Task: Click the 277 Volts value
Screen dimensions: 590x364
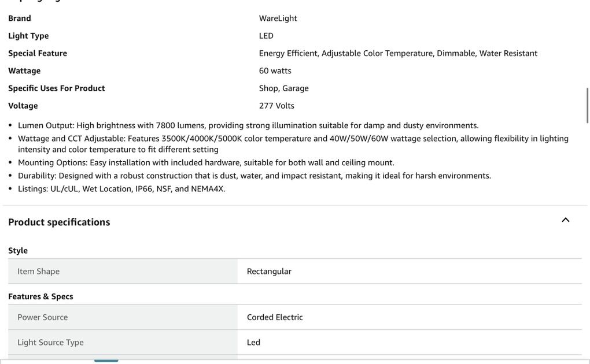Action: pos(276,106)
